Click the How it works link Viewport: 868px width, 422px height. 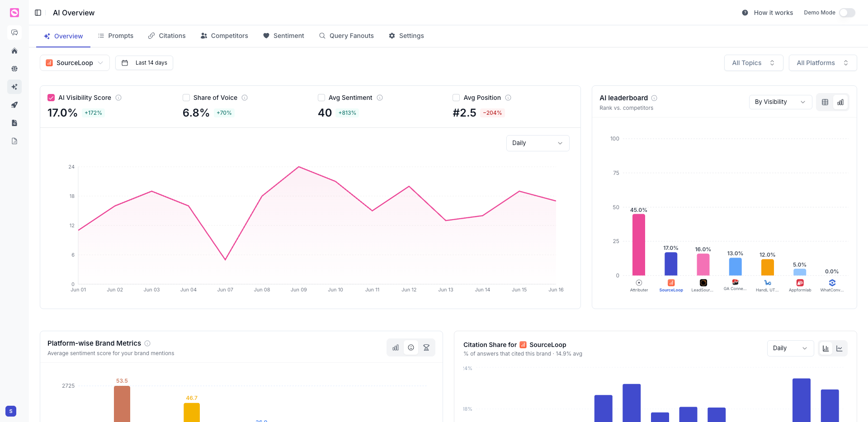point(774,13)
